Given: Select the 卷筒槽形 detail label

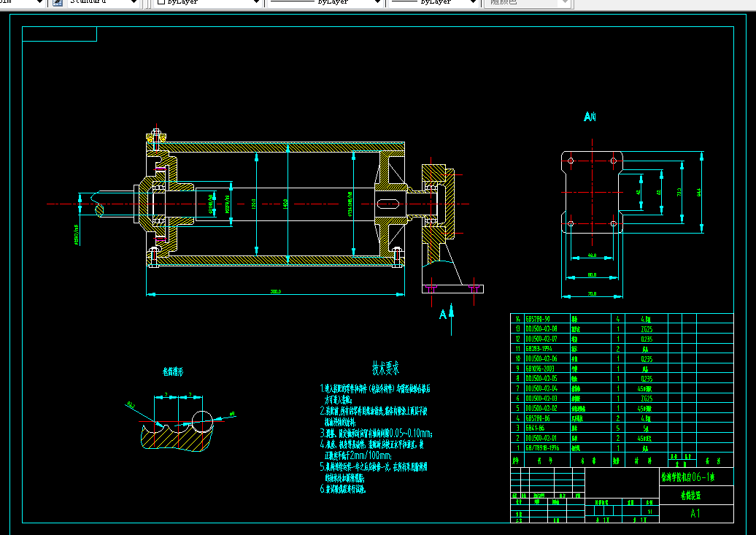Looking at the screenshot, I should (173, 372).
